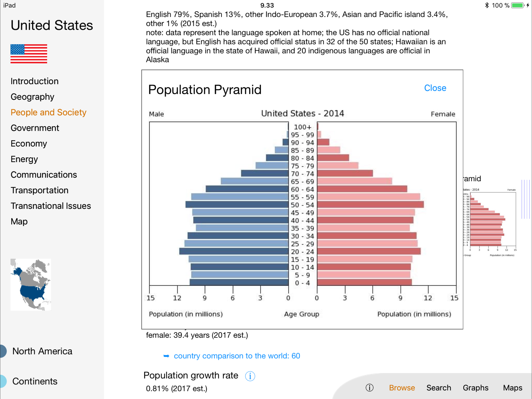Screen dimensions: 532x399
Task: Close the Population Pyramid popup
Action: click(435, 88)
